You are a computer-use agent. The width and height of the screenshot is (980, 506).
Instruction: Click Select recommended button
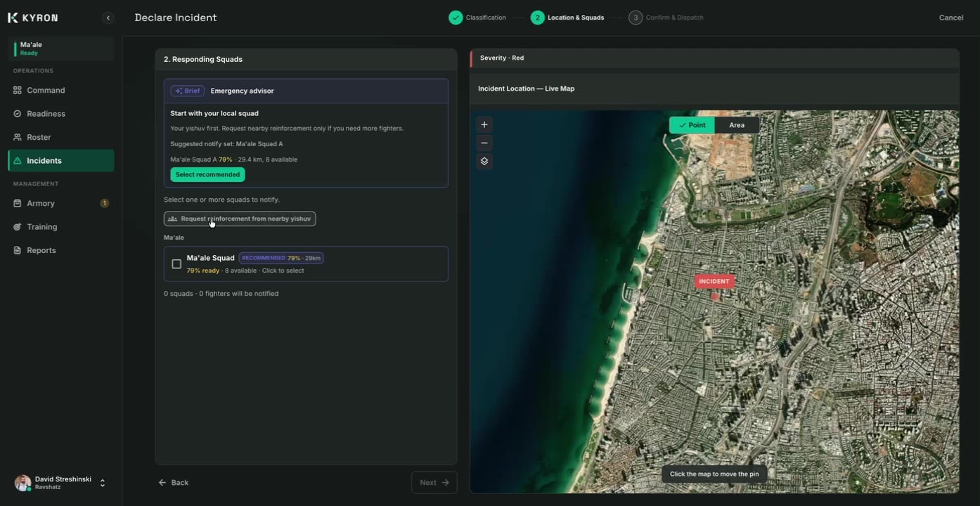point(207,174)
